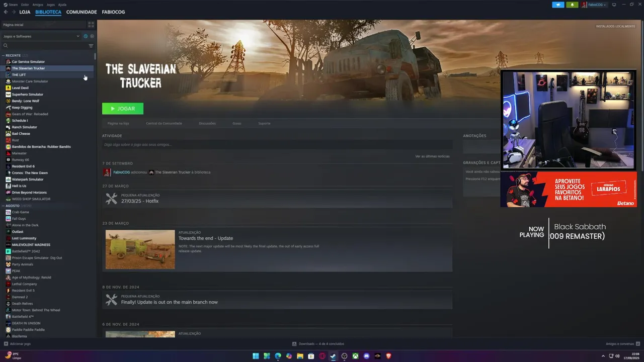Open File Explorer from the taskbar

(300, 356)
